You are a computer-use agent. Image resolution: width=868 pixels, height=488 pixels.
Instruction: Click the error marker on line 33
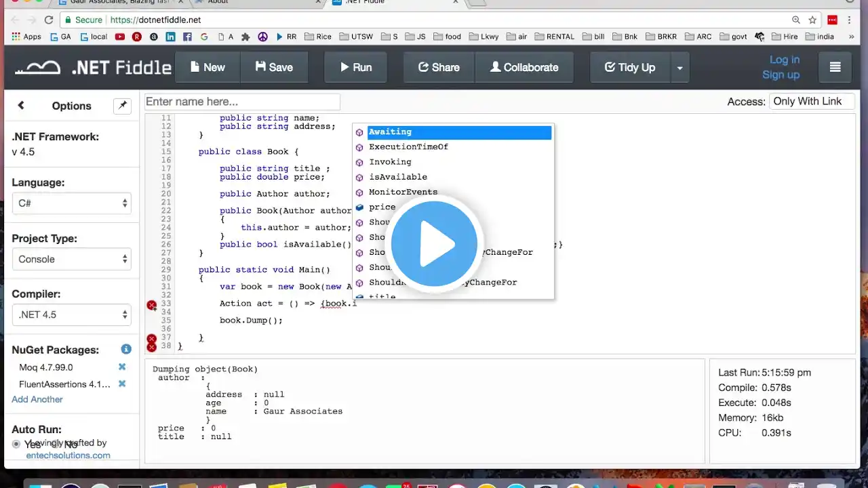coord(152,305)
